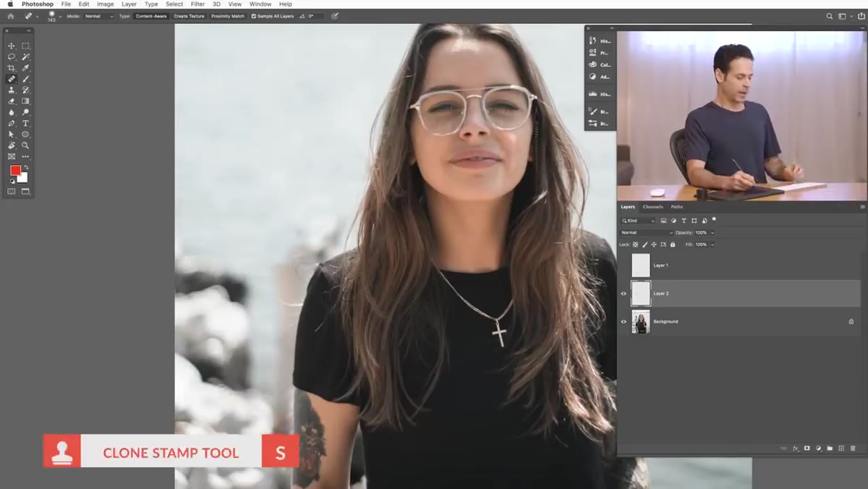
Task: Open the Fill slider dropdown arrow
Action: pos(712,244)
